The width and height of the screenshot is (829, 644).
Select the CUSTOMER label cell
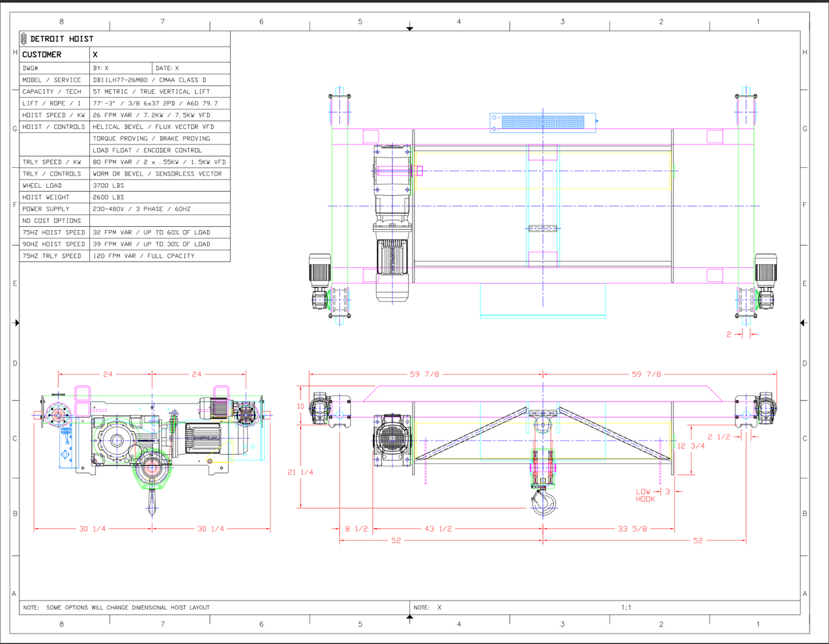54,54
